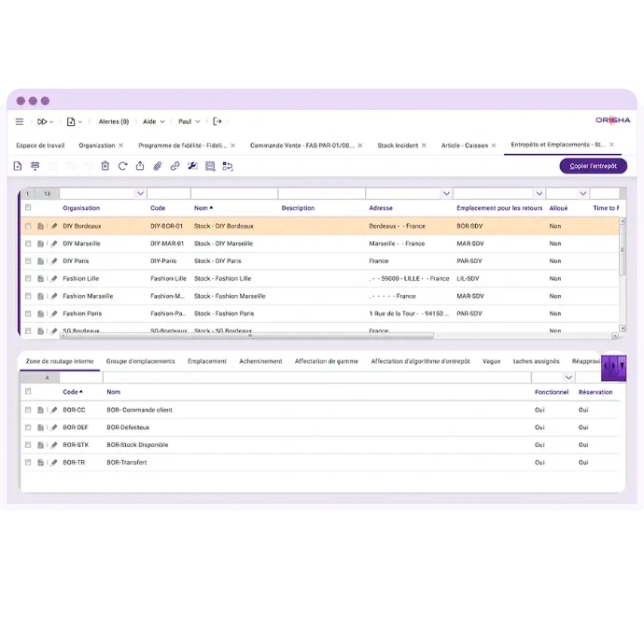Image resolution: width=644 pixels, height=644 pixels.
Task: Expand the Aide dropdown menu
Action: 154,121
